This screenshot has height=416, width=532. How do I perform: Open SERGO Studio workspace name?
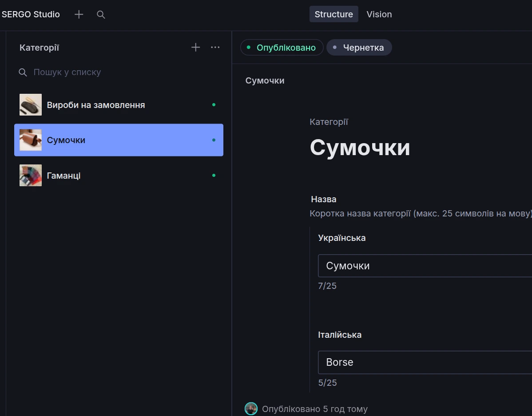[31, 14]
